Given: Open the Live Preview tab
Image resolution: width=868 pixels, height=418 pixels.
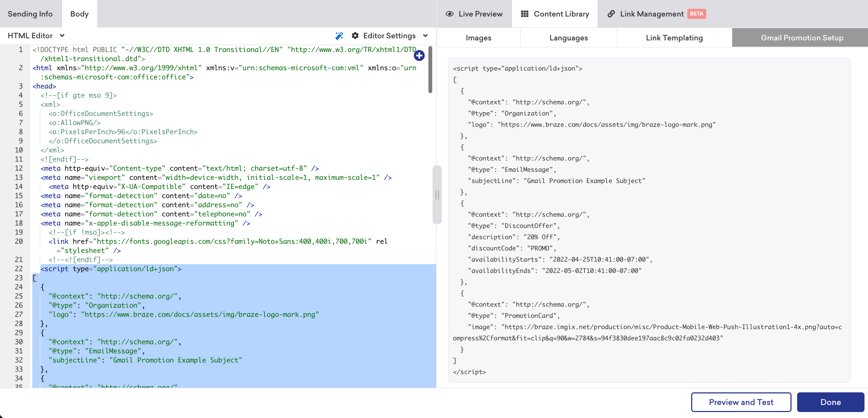Looking at the screenshot, I should pyautogui.click(x=474, y=14).
